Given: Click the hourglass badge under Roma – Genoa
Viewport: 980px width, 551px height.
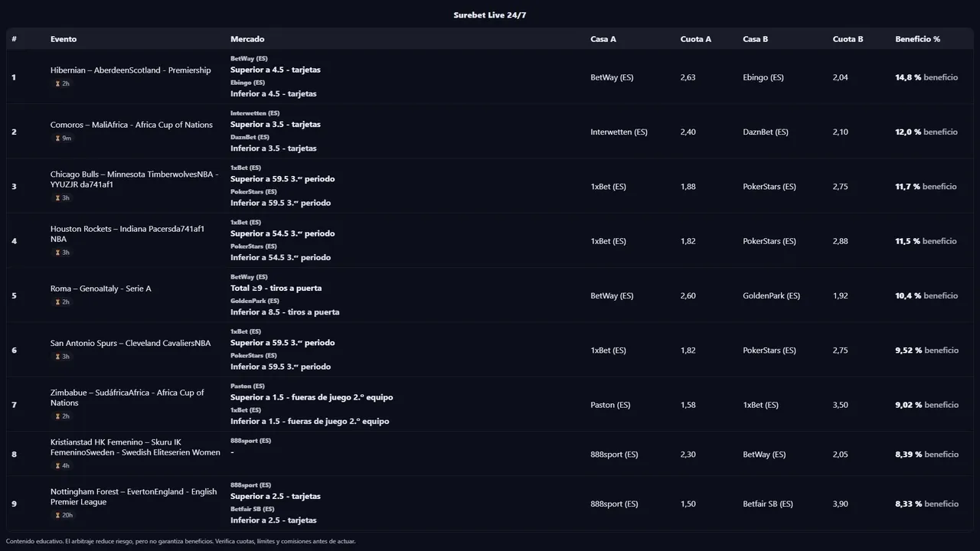Looking at the screenshot, I should [x=63, y=302].
